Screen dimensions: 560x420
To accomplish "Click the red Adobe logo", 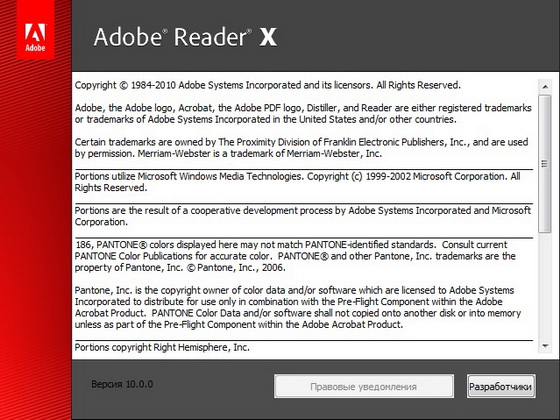I will (x=35, y=30).
